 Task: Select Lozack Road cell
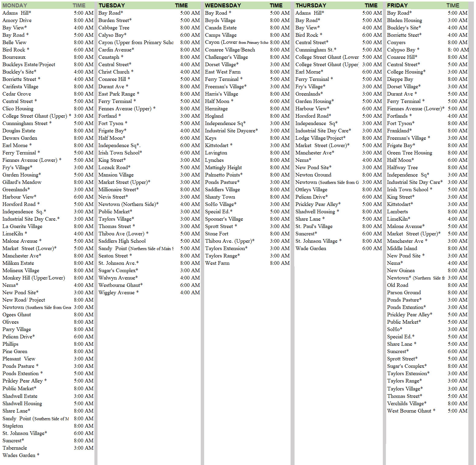point(114,167)
